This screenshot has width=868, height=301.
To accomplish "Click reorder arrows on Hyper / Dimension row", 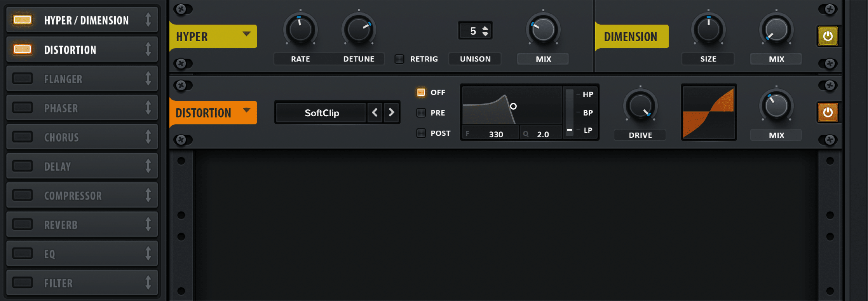I will tap(148, 20).
